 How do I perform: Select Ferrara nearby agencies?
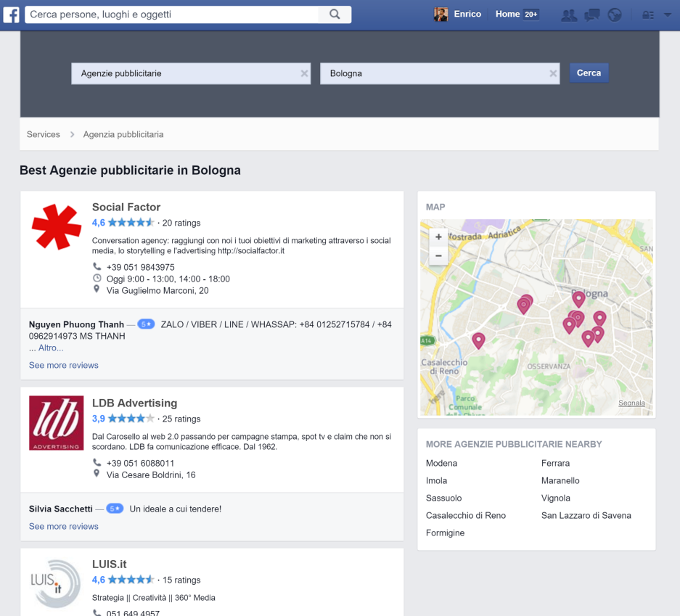click(x=555, y=463)
